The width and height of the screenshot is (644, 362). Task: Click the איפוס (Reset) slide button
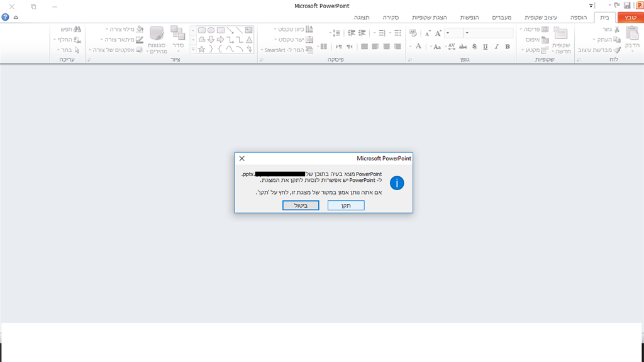537,40
